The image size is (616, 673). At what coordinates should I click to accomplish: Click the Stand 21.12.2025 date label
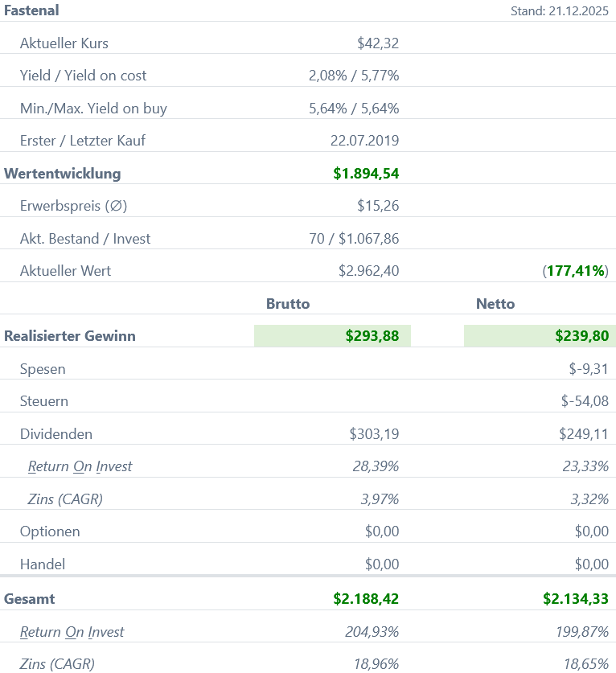pos(560,11)
